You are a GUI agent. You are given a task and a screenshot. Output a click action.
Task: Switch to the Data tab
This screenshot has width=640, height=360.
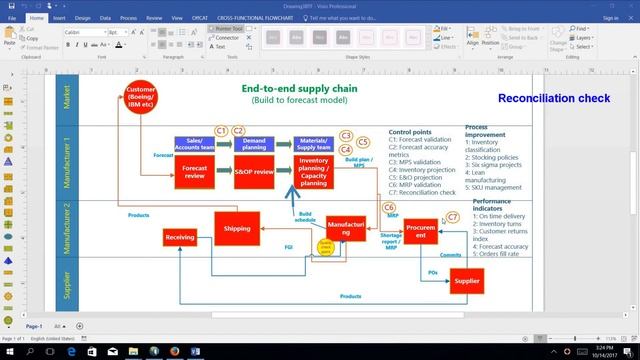point(105,18)
